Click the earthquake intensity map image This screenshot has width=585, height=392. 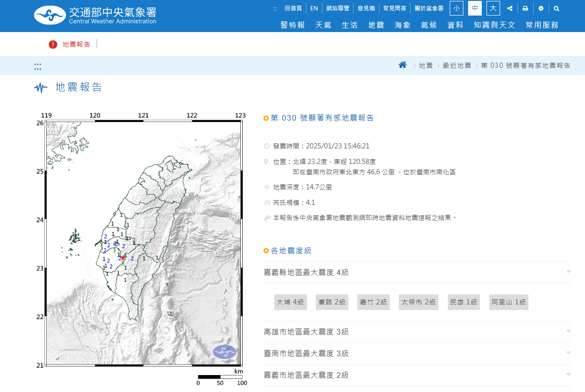[144, 243]
